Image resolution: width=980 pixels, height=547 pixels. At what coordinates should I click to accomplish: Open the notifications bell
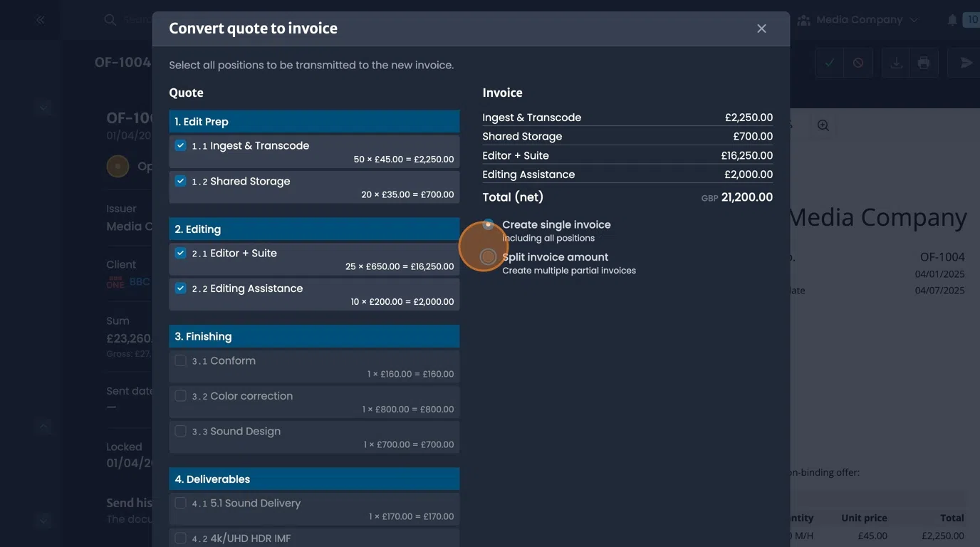pos(952,19)
